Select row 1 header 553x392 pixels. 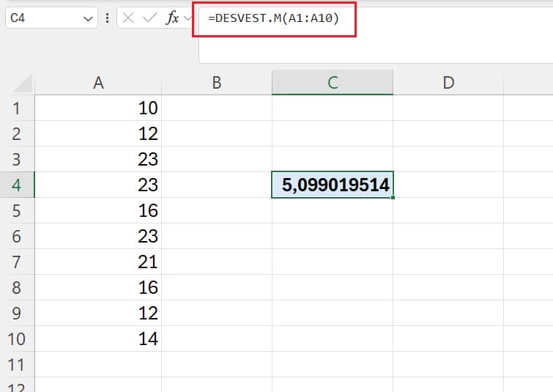tap(17, 108)
